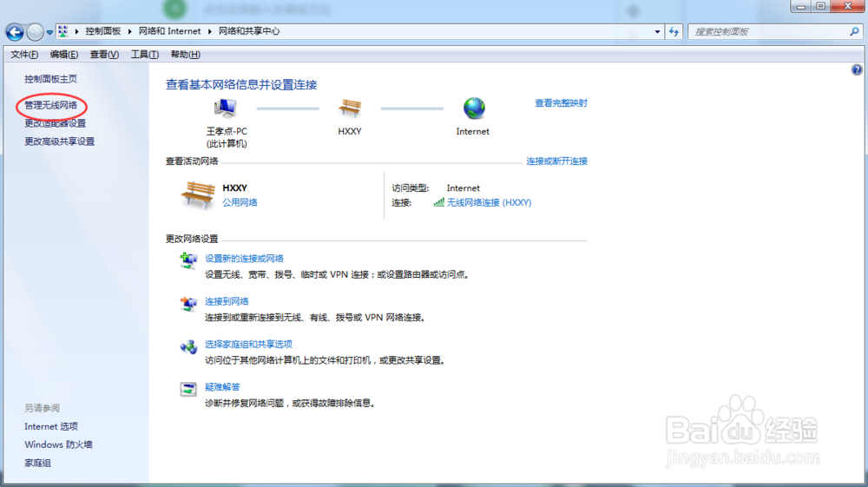Screen dimensions: 868x487
Task: Open 家庭组 in sidebar
Action: pyautogui.click(x=37, y=464)
